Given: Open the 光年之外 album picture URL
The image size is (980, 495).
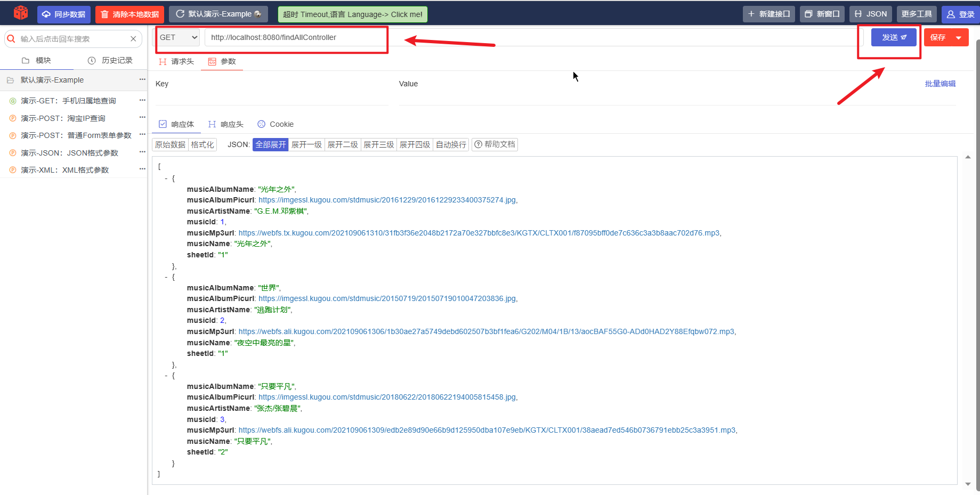Looking at the screenshot, I should click(x=387, y=200).
